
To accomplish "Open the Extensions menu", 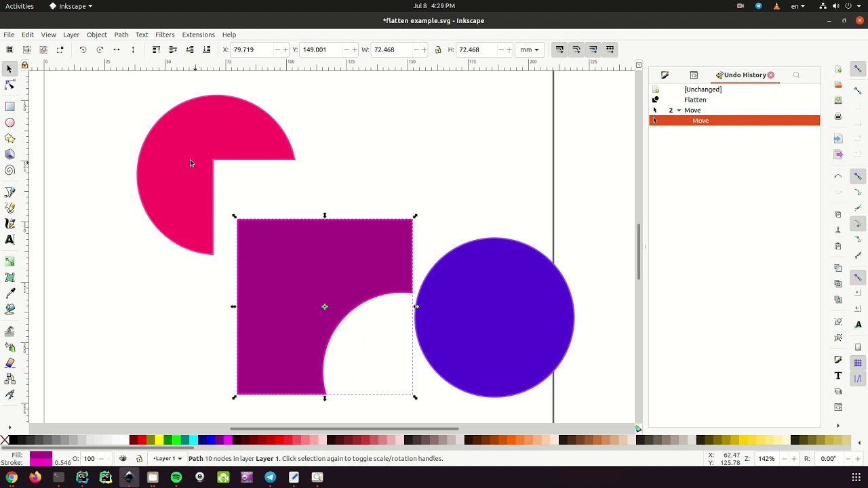I will point(198,35).
